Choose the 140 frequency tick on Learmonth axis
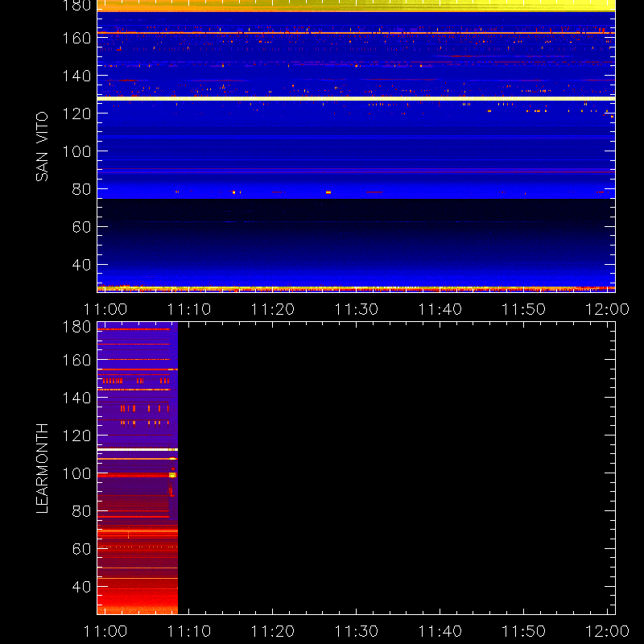The height and width of the screenshot is (644, 644). (76, 398)
